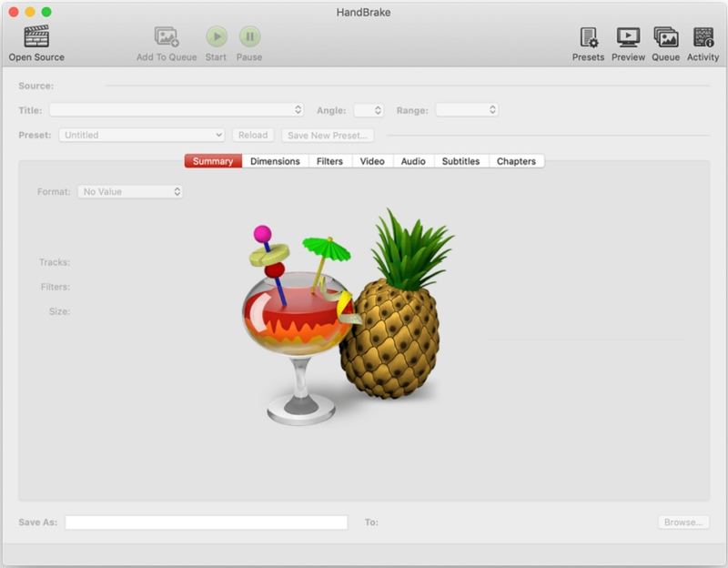Open the Range dropdown
The height and width of the screenshot is (568, 728).
point(467,110)
